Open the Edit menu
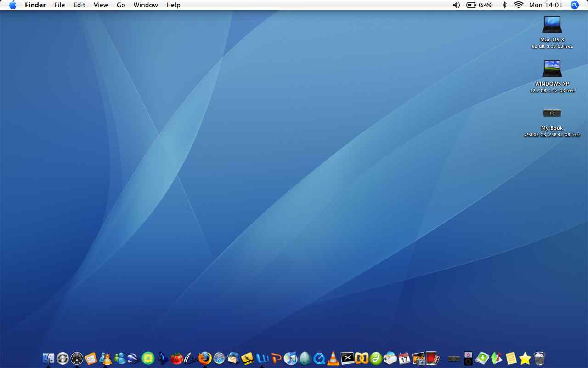This screenshot has height=368, width=588. coord(79,5)
